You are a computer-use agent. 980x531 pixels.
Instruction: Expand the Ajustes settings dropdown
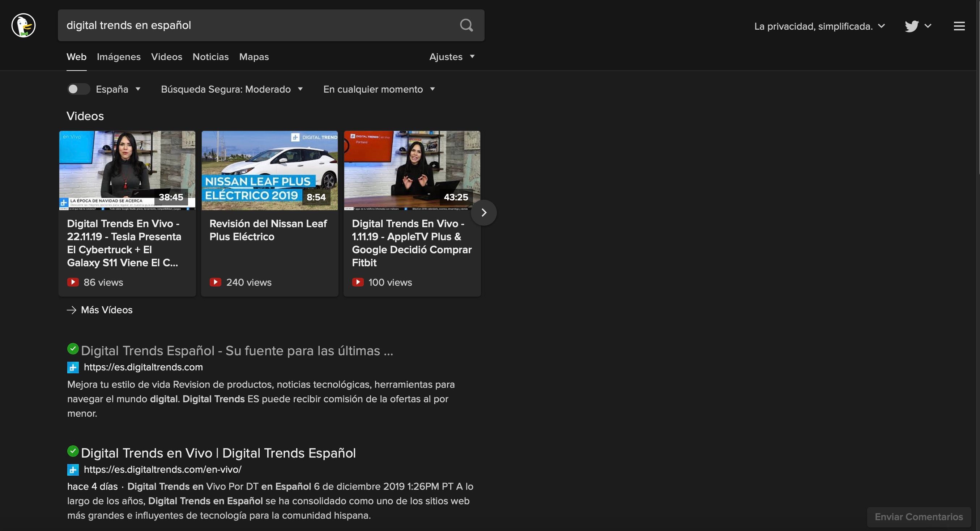(452, 57)
